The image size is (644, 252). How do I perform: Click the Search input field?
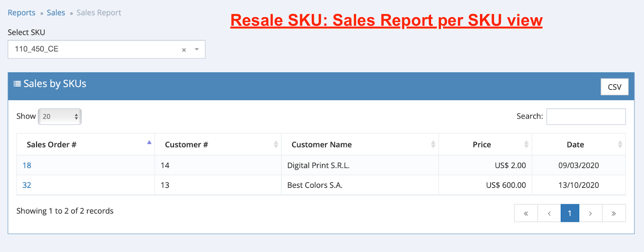coord(586,117)
